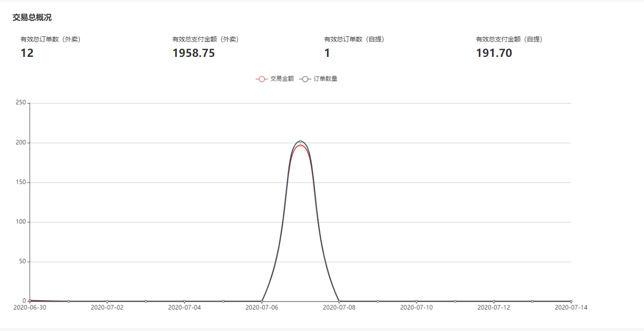Click the chart data point at 2020-06-30

(x=30, y=301)
